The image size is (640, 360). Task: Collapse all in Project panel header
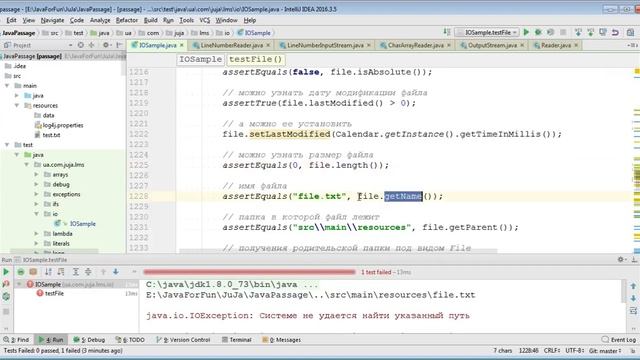click(x=92, y=45)
